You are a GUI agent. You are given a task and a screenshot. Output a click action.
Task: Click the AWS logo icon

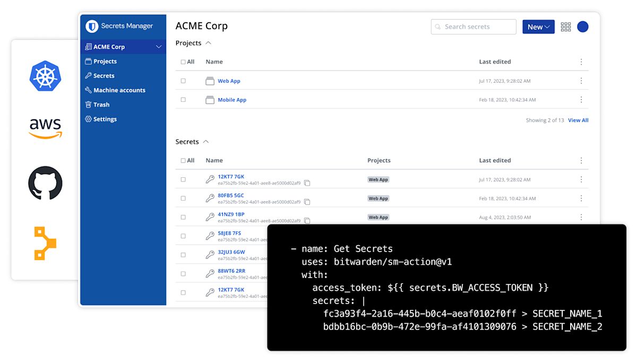[x=45, y=128]
